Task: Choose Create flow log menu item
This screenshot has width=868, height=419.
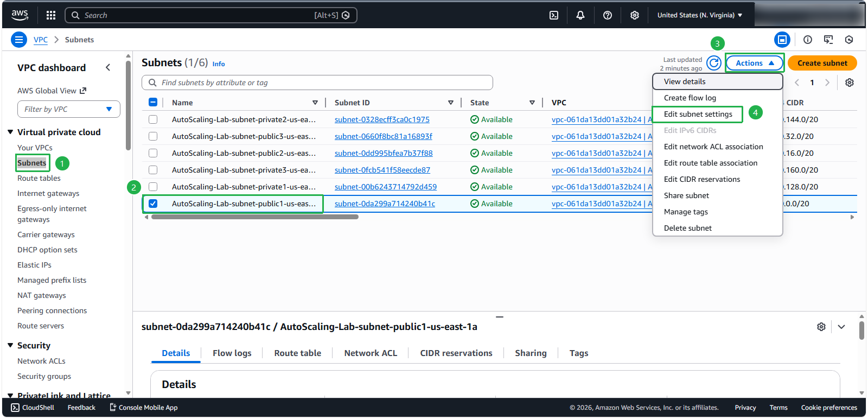Action: (717, 98)
